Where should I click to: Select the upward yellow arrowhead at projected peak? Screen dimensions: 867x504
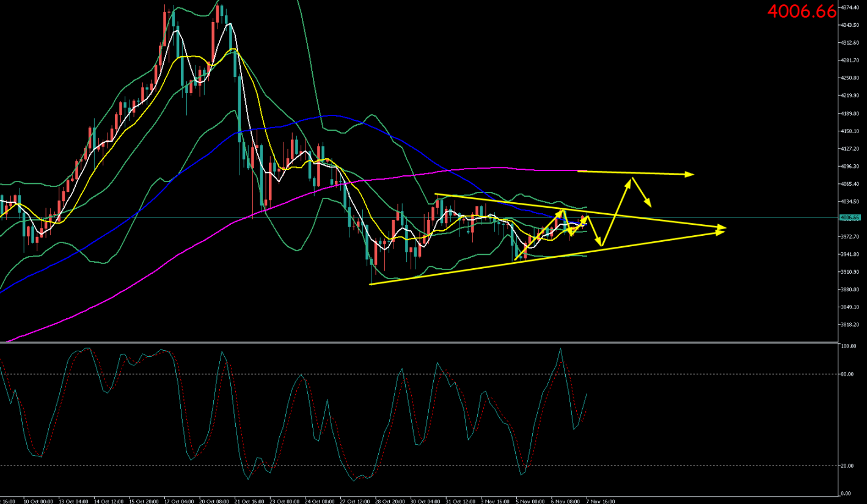coord(631,180)
